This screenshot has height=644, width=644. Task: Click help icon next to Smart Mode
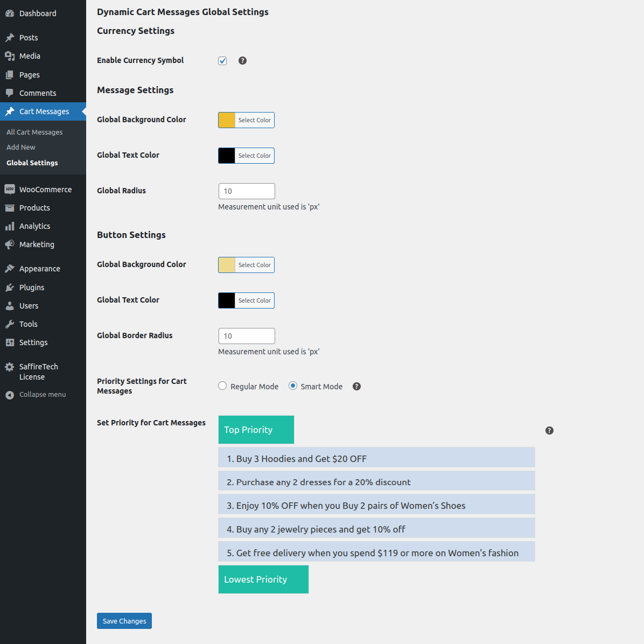coord(356,387)
